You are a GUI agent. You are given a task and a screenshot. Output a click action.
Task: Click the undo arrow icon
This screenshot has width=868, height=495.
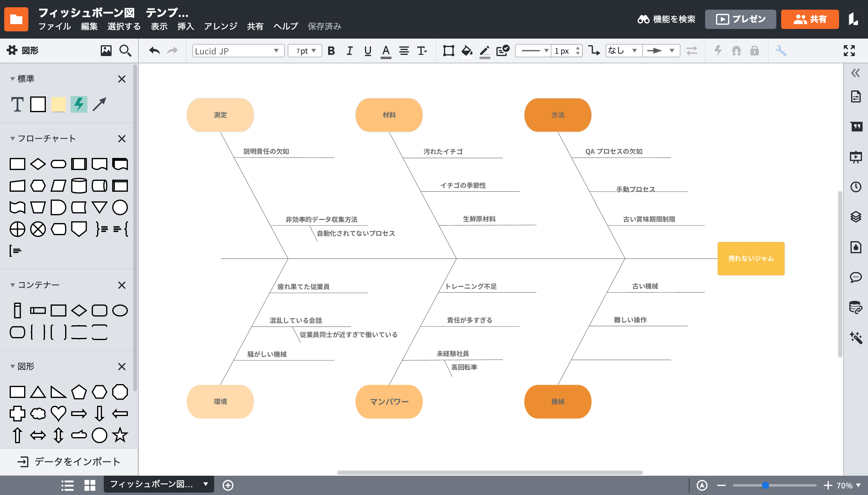(x=154, y=51)
